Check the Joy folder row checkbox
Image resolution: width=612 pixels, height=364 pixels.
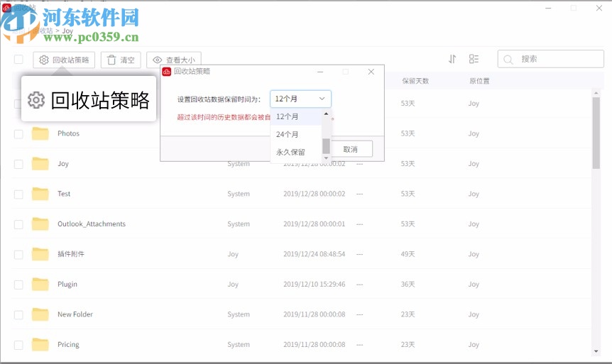point(18,164)
